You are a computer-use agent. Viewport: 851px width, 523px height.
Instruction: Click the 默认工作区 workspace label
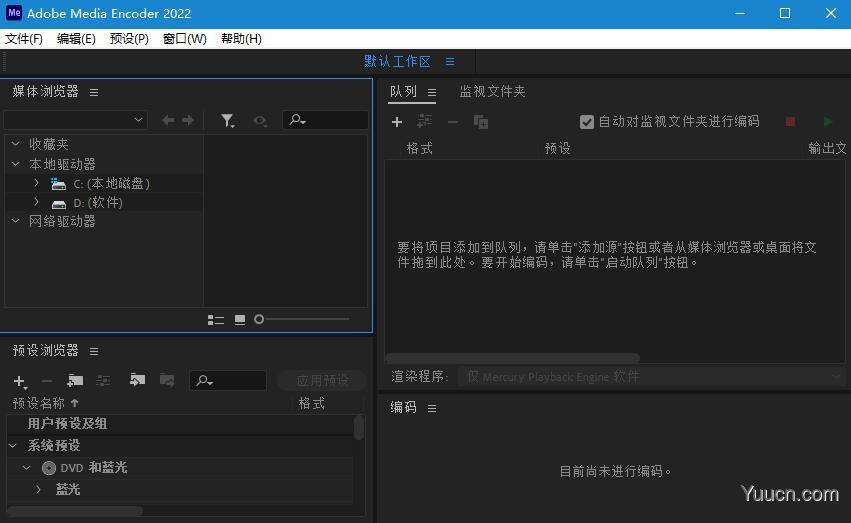coord(397,61)
